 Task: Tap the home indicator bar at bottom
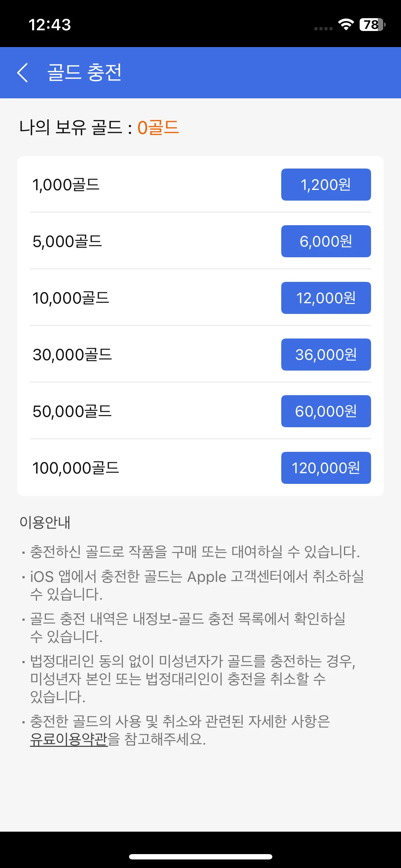(x=201, y=857)
